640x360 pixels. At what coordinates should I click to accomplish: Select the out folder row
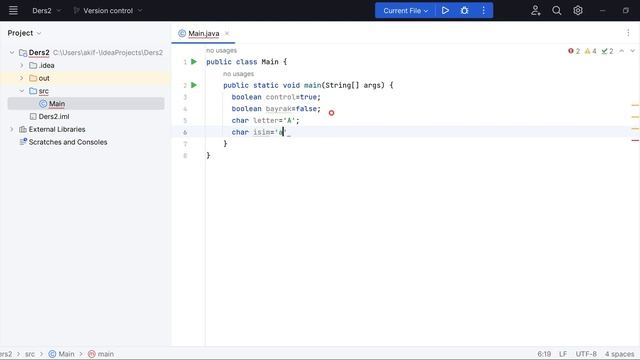(86, 78)
